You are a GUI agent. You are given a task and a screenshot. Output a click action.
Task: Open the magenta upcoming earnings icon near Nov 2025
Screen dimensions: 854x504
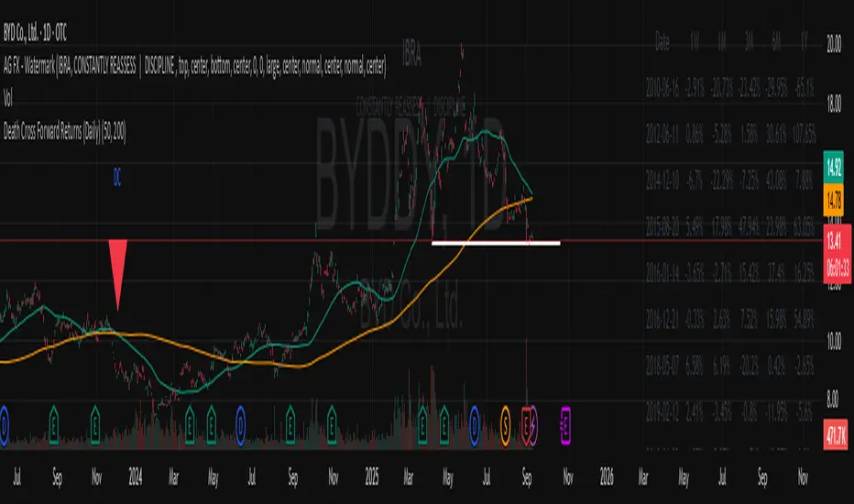click(565, 425)
